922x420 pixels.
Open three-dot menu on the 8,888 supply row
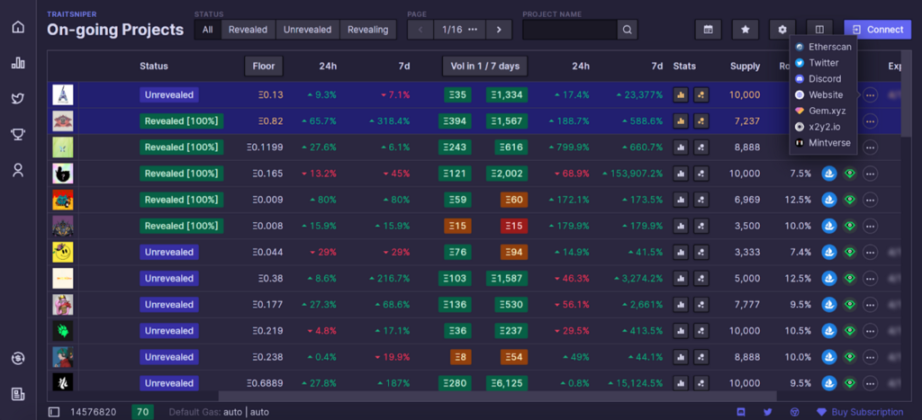pyautogui.click(x=871, y=147)
